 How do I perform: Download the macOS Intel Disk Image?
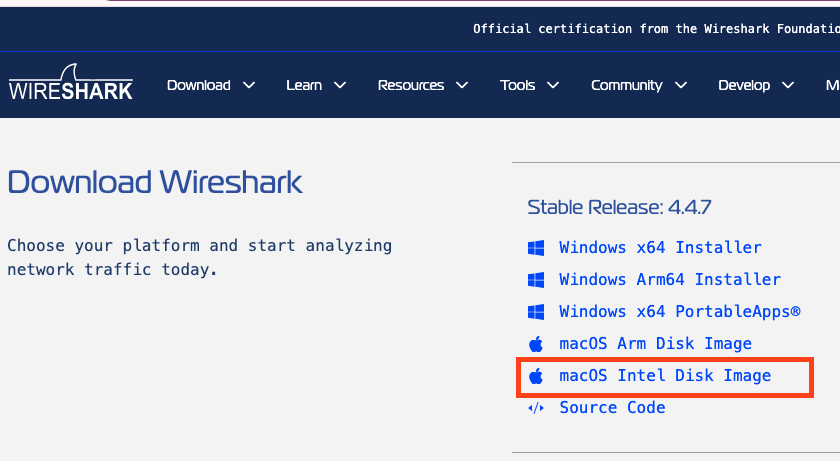[x=665, y=376]
